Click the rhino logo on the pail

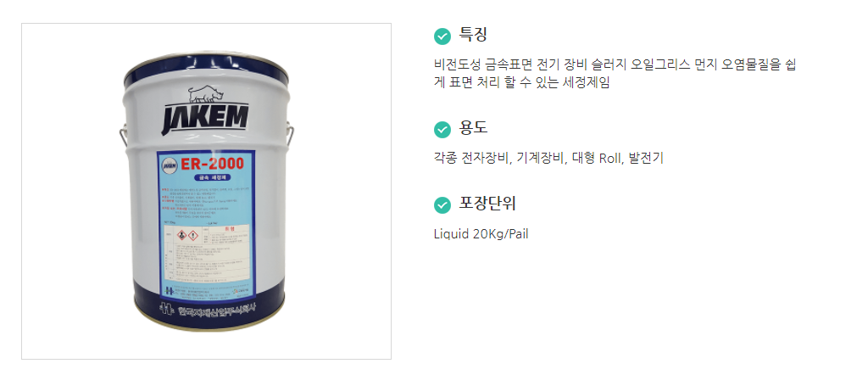pos(204,95)
